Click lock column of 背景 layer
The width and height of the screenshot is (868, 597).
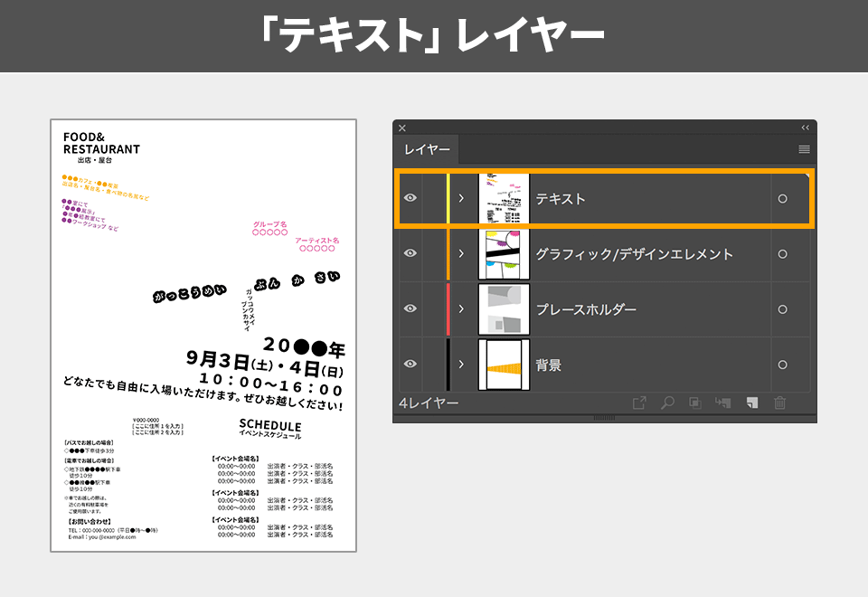tap(433, 365)
